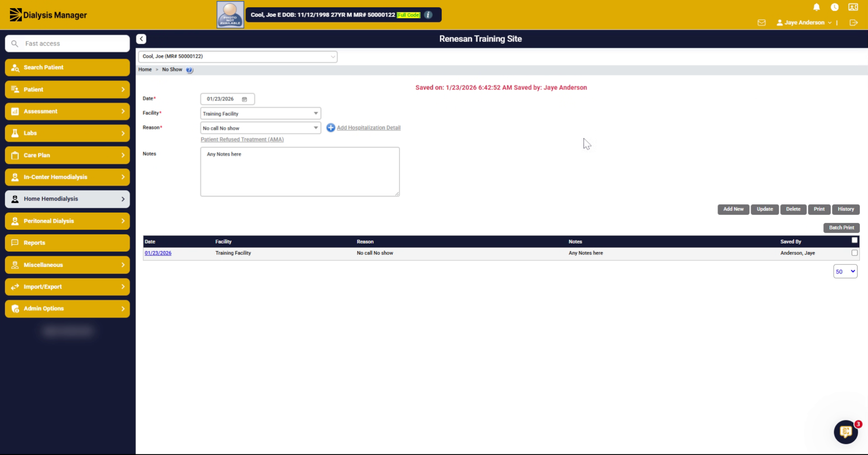The width and height of the screenshot is (868, 455).
Task: Open the Home Hemodialysis menu
Action: (x=67, y=199)
